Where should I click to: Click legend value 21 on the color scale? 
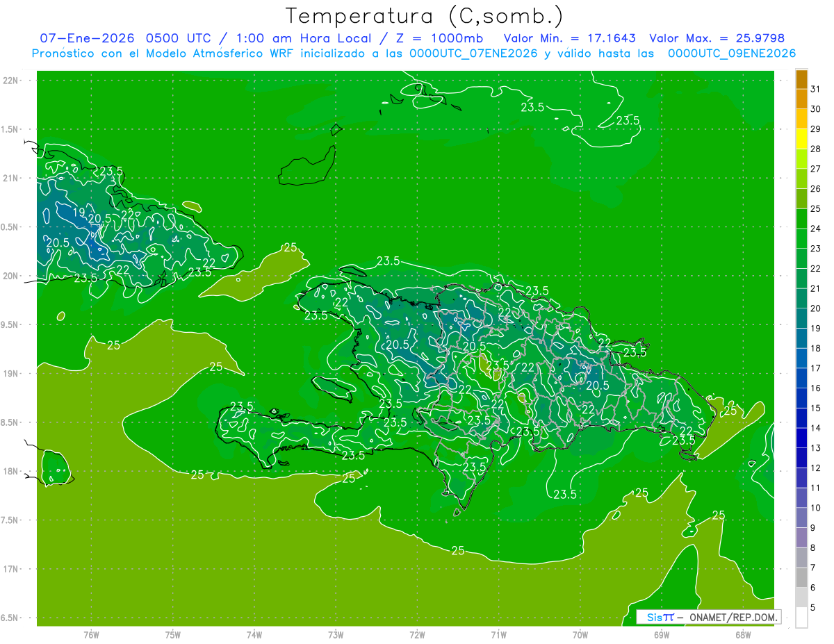tap(815, 288)
